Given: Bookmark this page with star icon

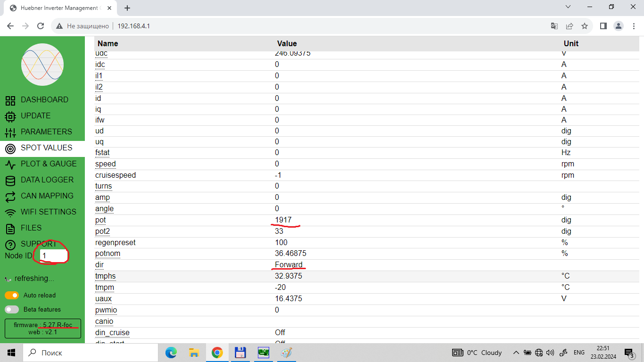Looking at the screenshot, I should point(585,26).
